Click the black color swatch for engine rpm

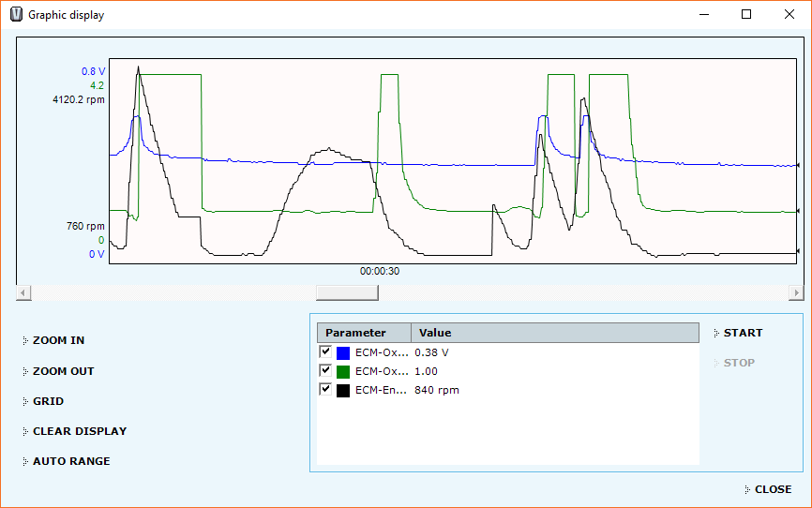click(343, 390)
